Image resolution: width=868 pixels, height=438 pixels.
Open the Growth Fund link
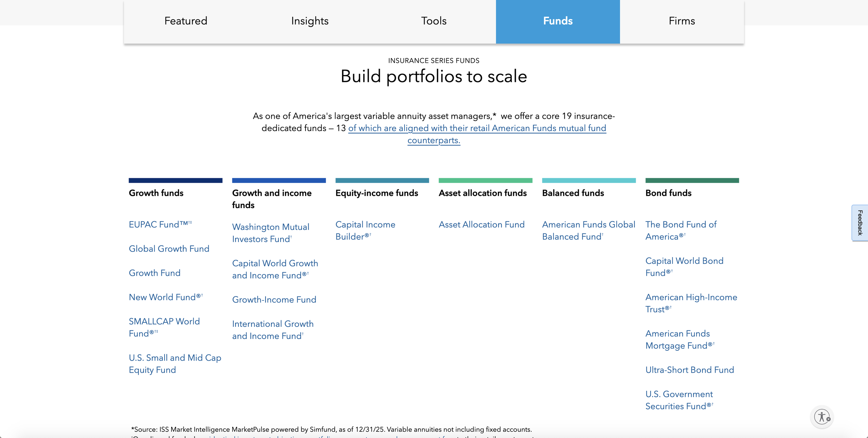click(155, 273)
